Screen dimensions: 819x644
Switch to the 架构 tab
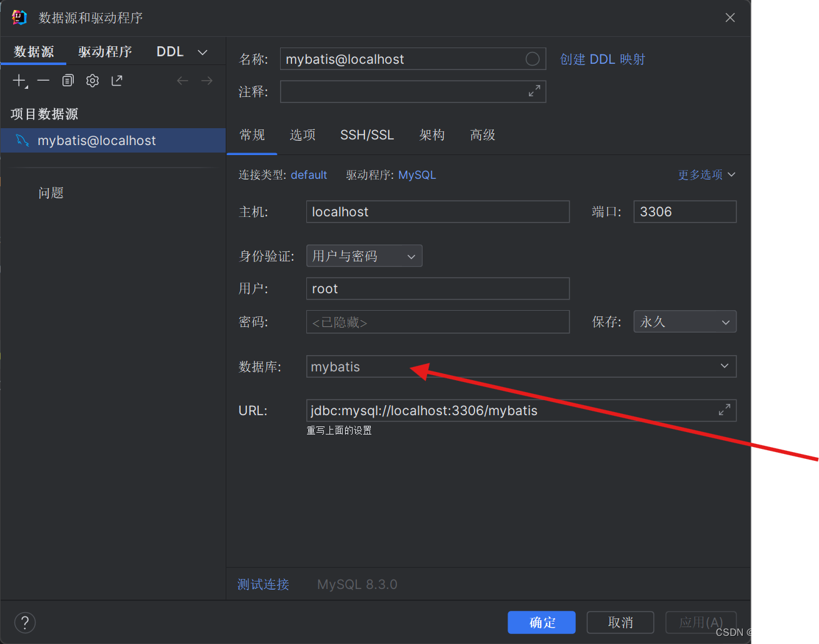coord(432,135)
